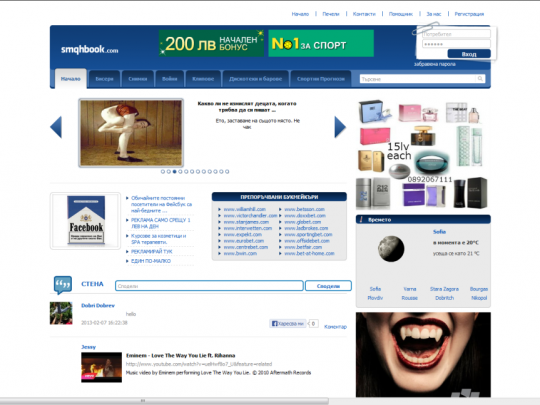540x405 pixels.
Task: Click the wall Сподели text input
Action: click(x=209, y=286)
